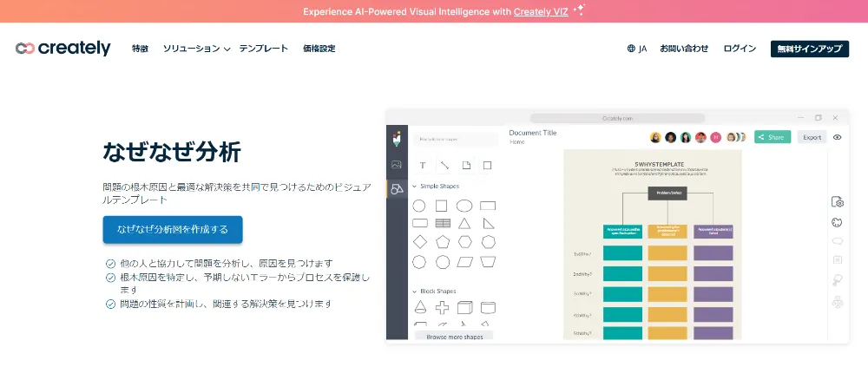Click なぜなぜ分析図を作成する button
868x367 pixels.
173,229
